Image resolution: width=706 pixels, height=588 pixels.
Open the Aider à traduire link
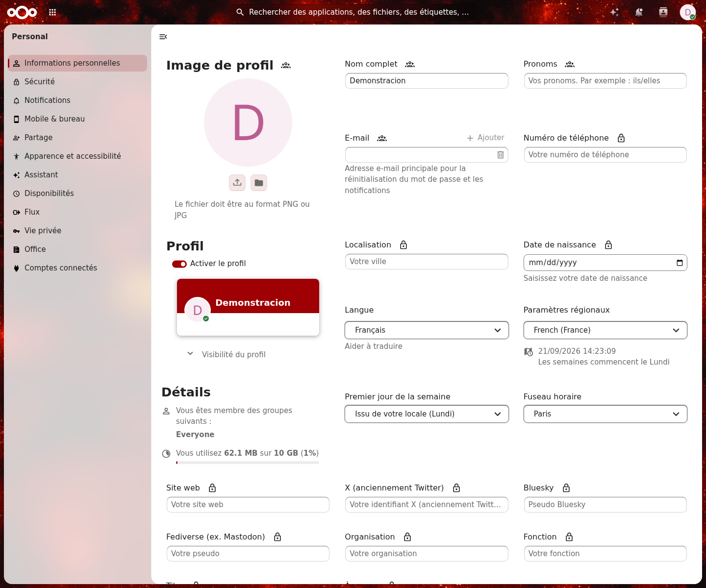374,346
